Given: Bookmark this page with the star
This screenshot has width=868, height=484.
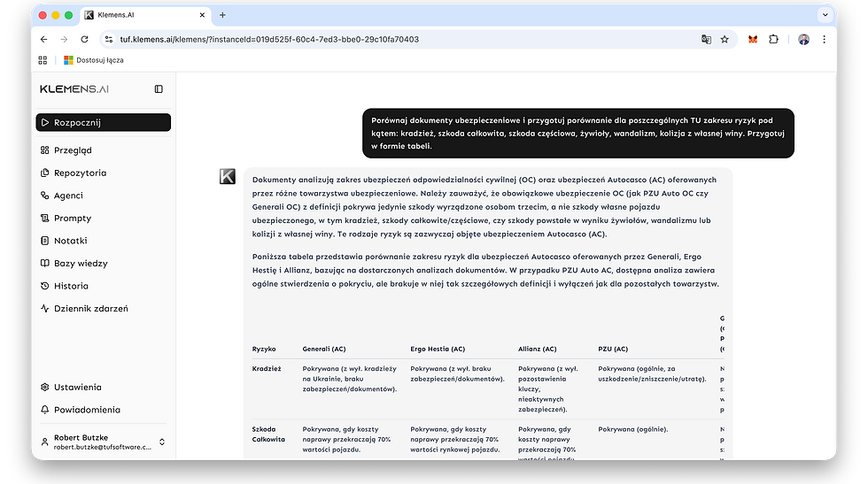Looking at the screenshot, I should [725, 39].
